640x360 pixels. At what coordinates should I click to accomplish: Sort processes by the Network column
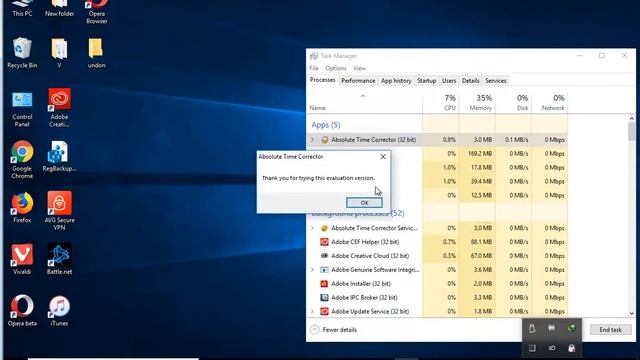pyautogui.click(x=549, y=102)
